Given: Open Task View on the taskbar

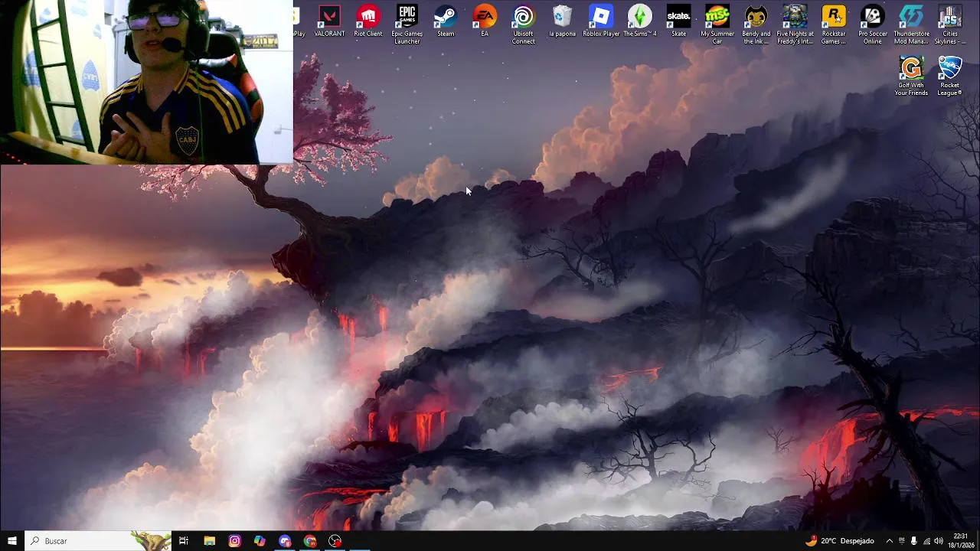Looking at the screenshot, I should tap(184, 541).
